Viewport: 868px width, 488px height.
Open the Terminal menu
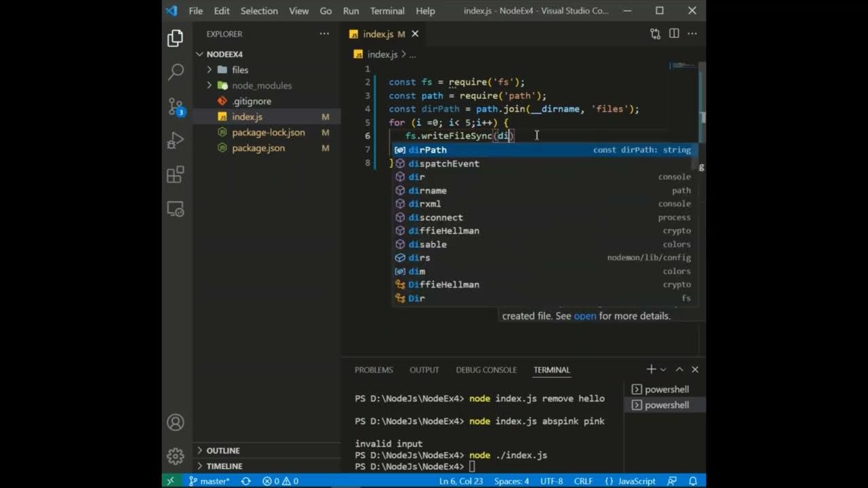coord(387,11)
